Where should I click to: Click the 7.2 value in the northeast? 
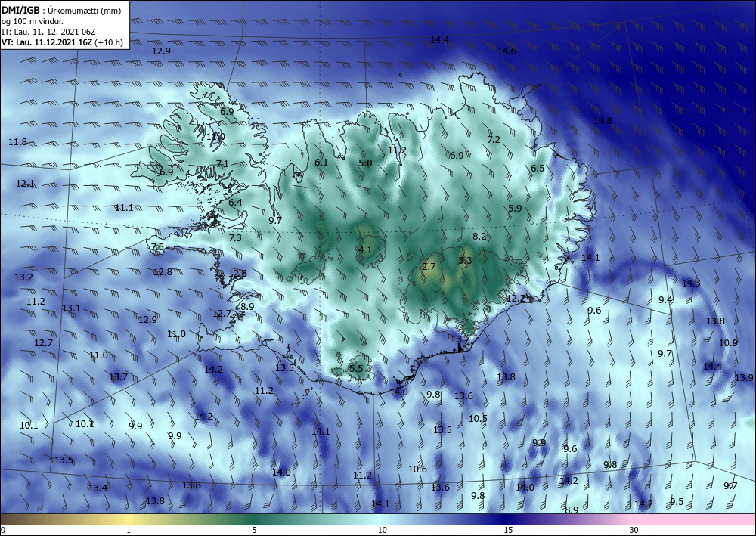494,140
